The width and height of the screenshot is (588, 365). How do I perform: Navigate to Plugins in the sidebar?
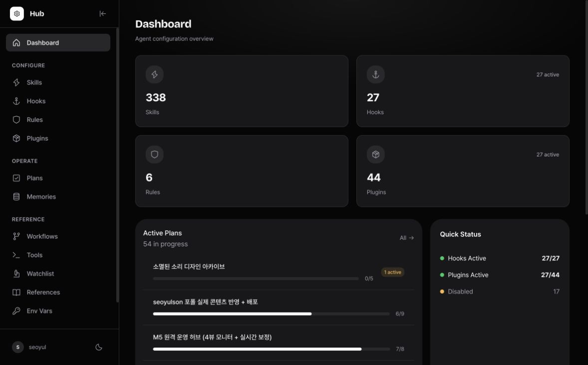point(58,138)
